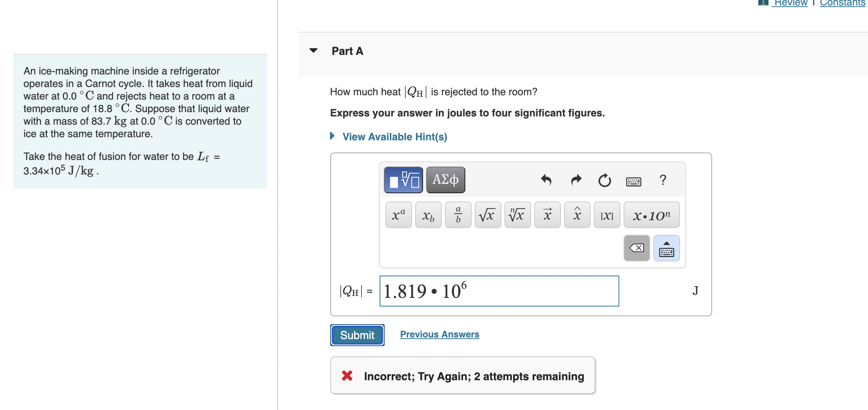868x410 pixels.
Task: Click the reset circular arrow icon
Action: 604,180
